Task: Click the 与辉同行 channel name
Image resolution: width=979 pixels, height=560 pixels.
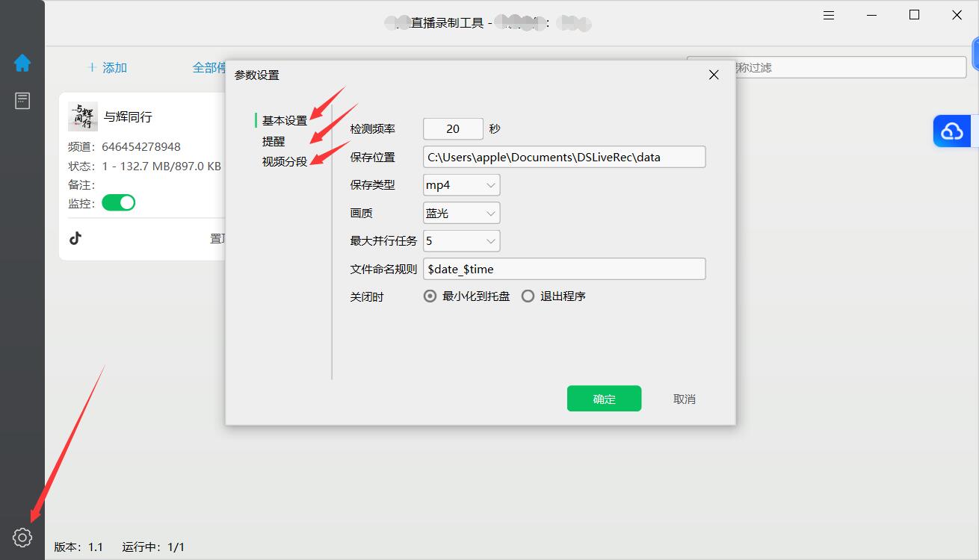Action: click(128, 117)
